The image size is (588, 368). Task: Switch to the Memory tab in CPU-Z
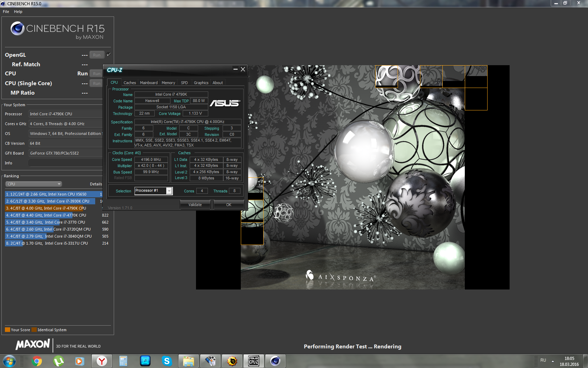pyautogui.click(x=168, y=83)
